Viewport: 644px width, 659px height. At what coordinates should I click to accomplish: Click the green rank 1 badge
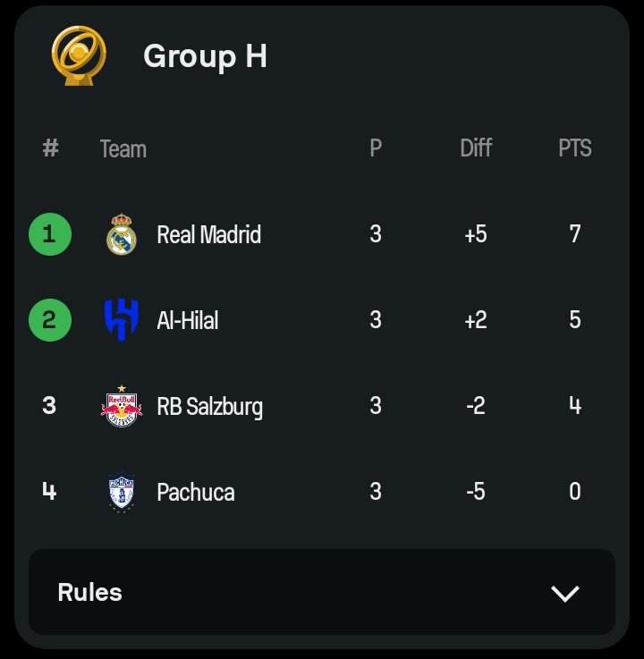[50, 234]
